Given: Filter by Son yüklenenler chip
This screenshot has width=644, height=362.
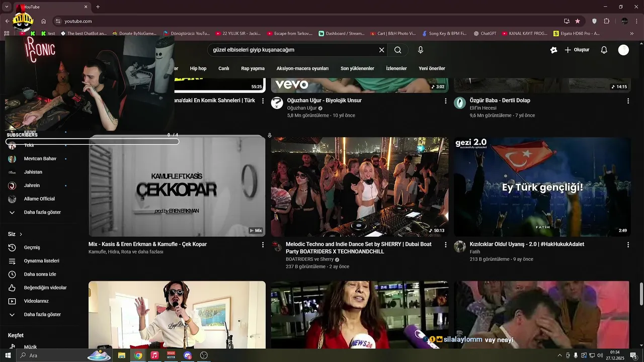Looking at the screenshot, I should [x=357, y=68].
